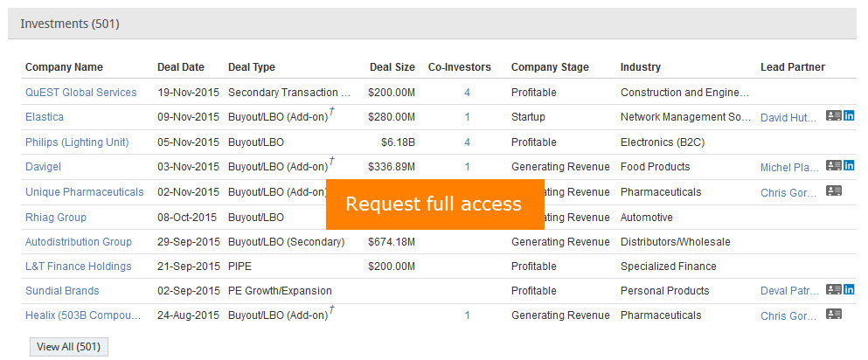Click the Deal Size column header
Screen dimensions: 868x360
pyautogui.click(x=392, y=67)
